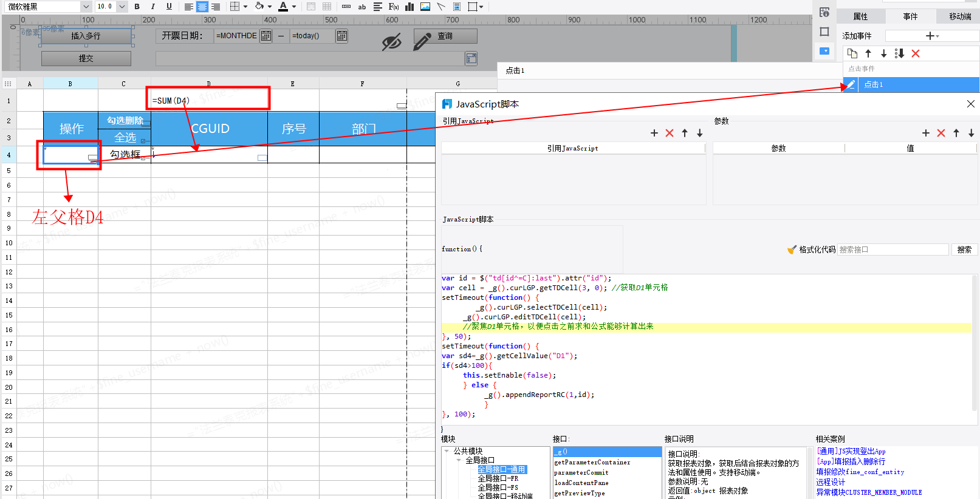980x499 pixels.
Task: Open floating element dropdown arrow
Action: click(x=481, y=7)
